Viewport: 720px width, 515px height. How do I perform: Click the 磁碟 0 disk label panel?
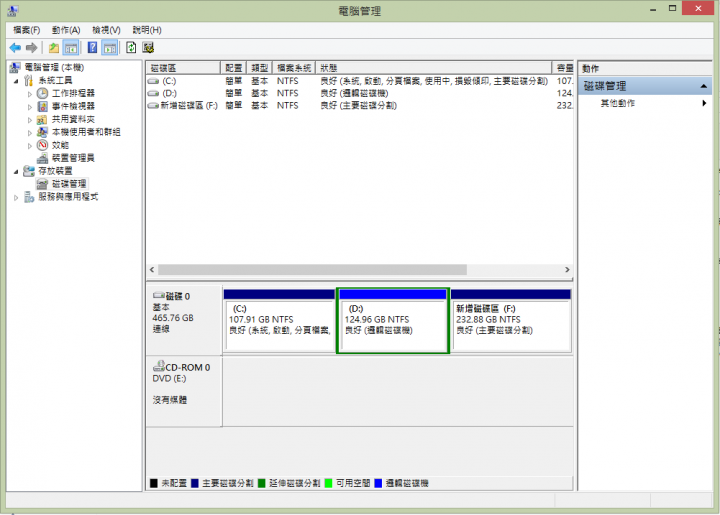point(184,320)
